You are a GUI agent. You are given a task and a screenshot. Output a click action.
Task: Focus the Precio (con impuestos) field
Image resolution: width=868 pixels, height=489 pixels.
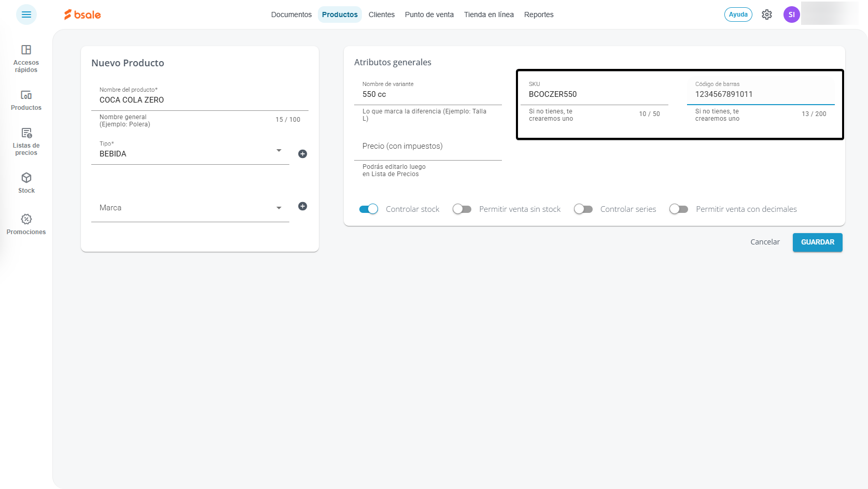point(428,146)
